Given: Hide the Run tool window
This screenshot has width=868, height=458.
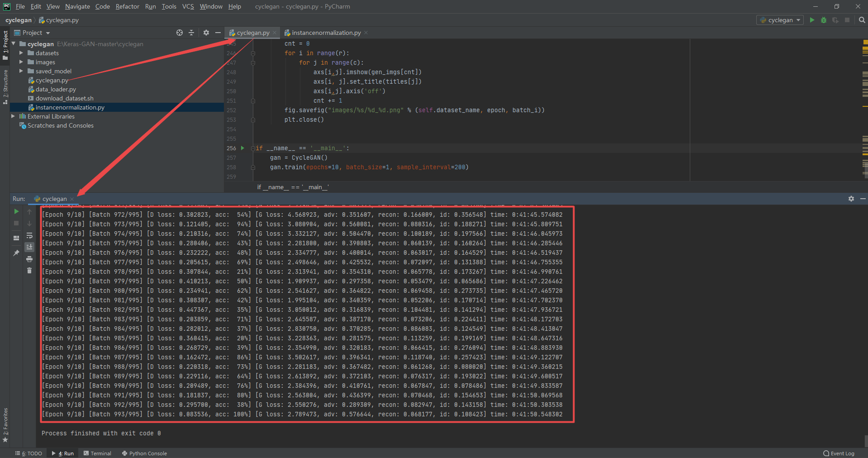Looking at the screenshot, I should coord(863,199).
